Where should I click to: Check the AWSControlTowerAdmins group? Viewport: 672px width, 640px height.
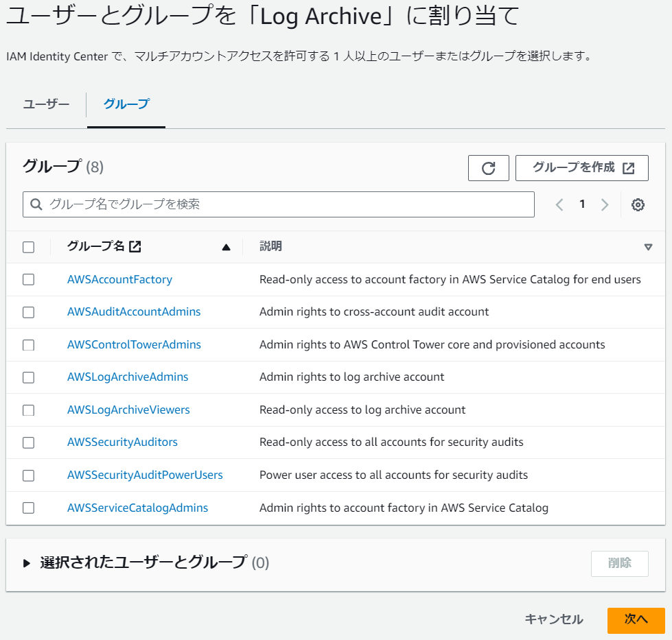coord(28,345)
